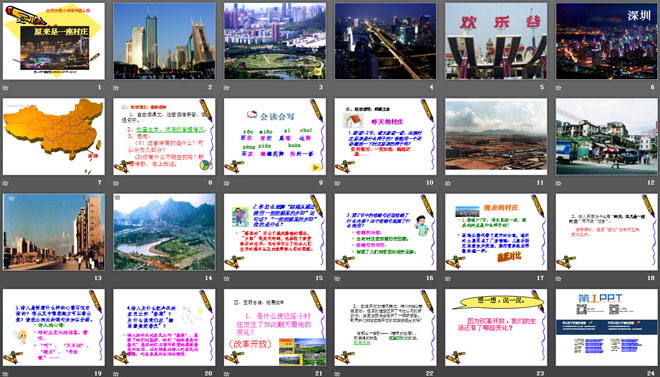Select slide 15 thumbnail
Image resolution: width=660 pixels, height=377 pixels.
tap(275, 232)
